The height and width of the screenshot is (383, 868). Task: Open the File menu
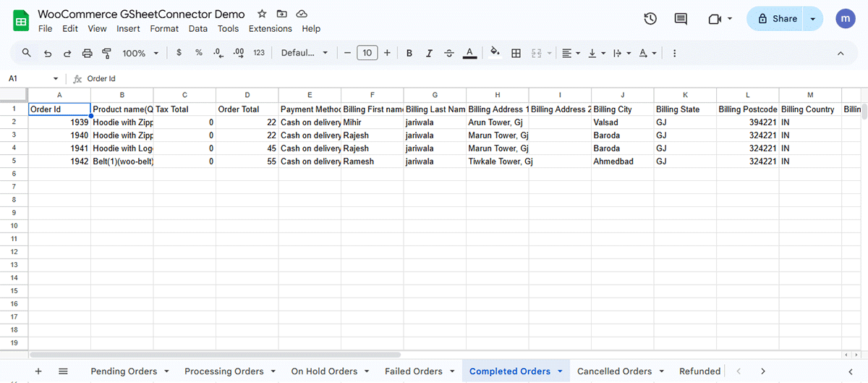(x=46, y=29)
